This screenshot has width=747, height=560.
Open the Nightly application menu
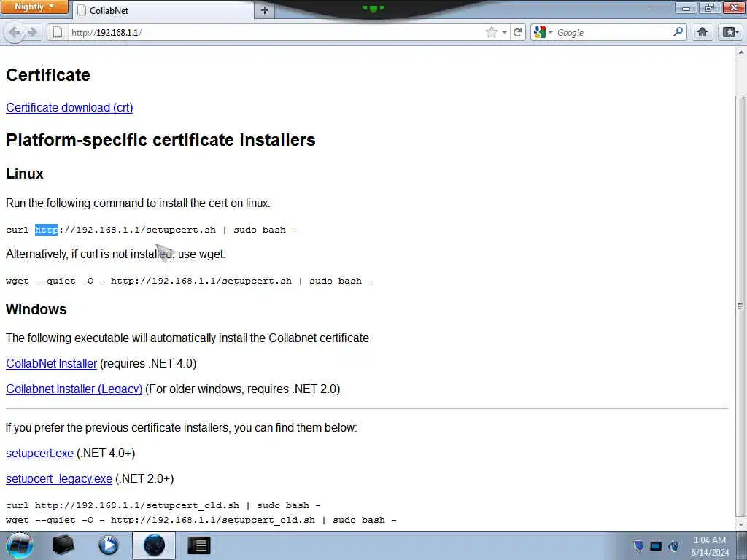tap(34, 7)
